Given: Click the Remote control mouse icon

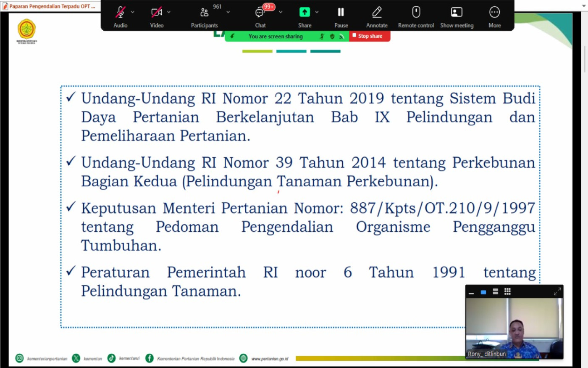Looking at the screenshot, I should click(x=416, y=13).
